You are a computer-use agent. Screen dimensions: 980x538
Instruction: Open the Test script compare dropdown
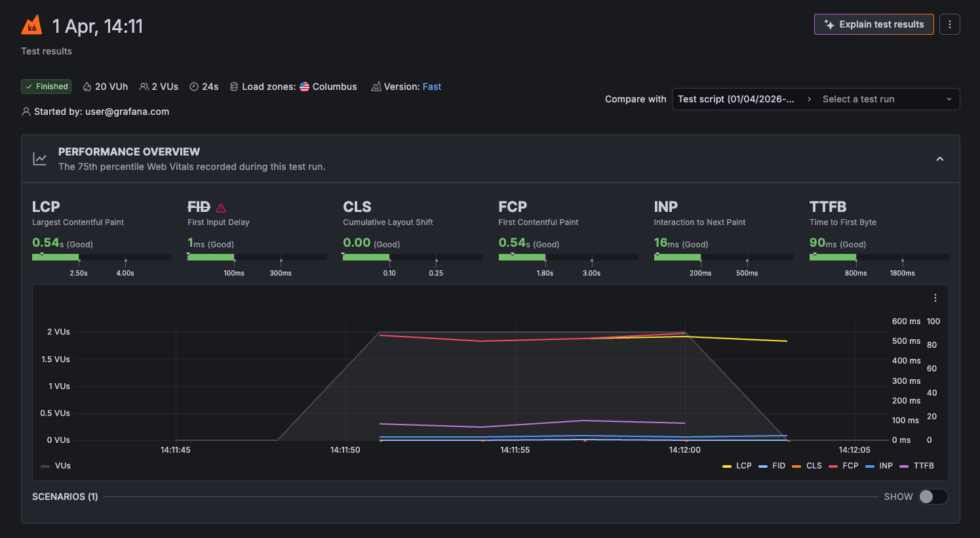pyautogui.click(x=736, y=99)
